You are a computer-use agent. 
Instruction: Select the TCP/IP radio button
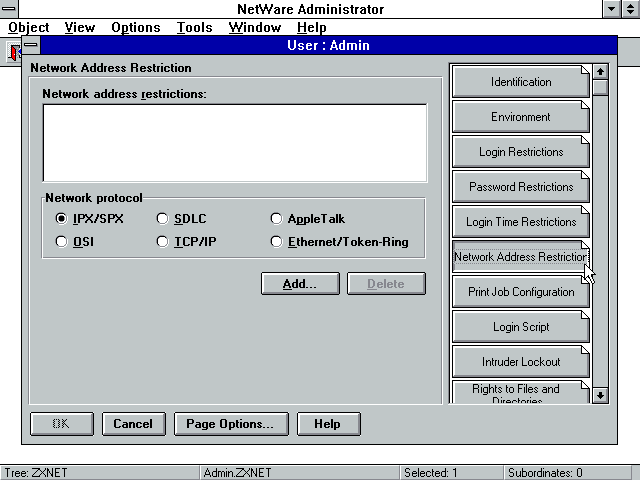click(x=187, y=242)
